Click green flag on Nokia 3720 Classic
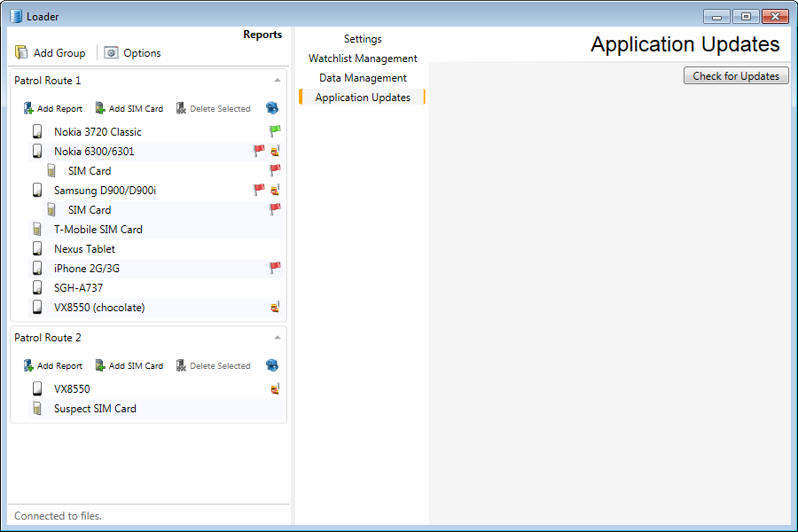Screen dimensions: 798x532 coord(275,131)
